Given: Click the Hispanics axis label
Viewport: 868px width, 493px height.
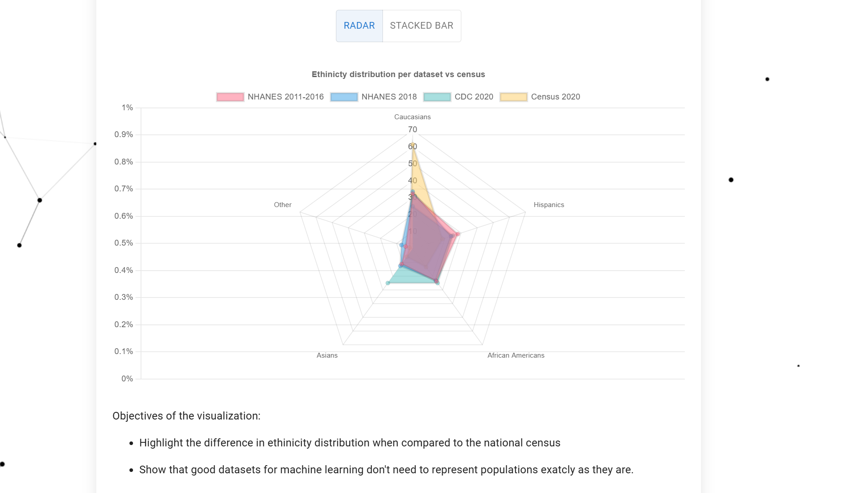Looking at the screenshot, I should click(x=549, y=204).
